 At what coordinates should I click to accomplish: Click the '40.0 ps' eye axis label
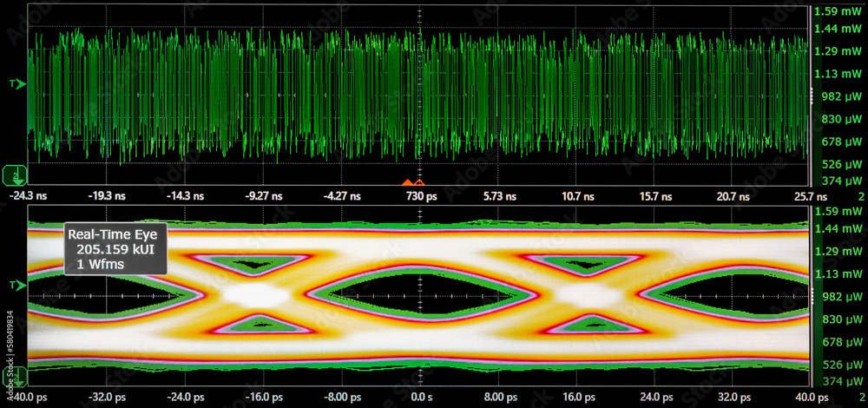tap(812, 398)
